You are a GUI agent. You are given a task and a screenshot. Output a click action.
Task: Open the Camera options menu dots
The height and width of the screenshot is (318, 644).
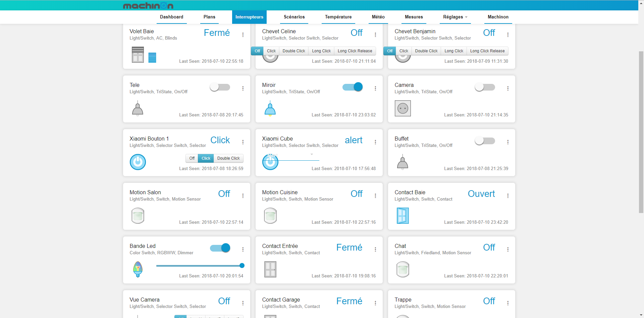click(508, 88)
